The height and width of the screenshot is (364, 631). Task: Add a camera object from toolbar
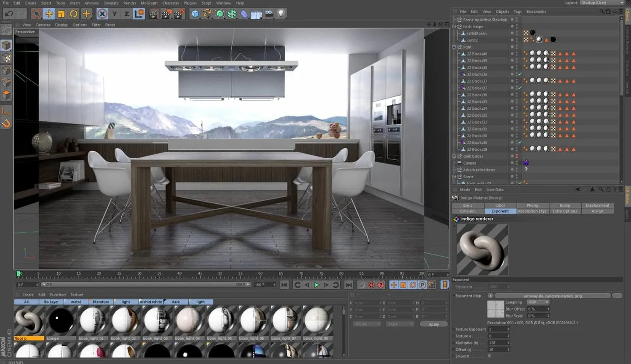[x=269, y=14]
